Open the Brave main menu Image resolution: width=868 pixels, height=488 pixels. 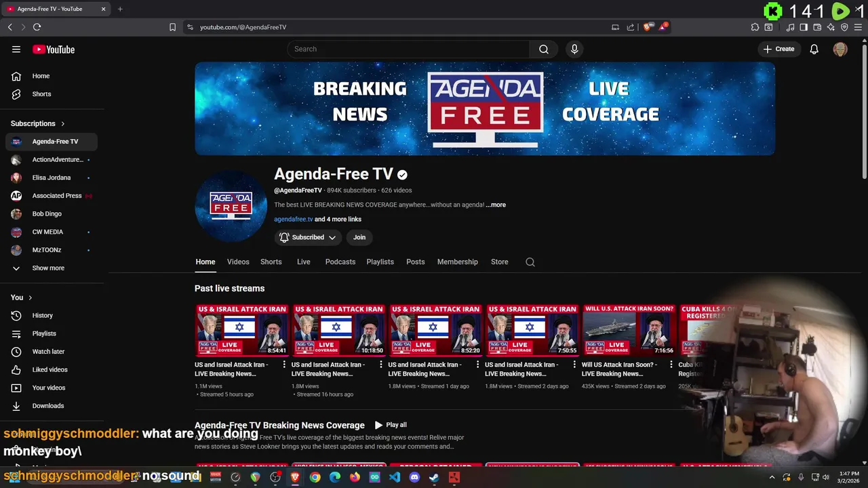click(x=858, y=27)
